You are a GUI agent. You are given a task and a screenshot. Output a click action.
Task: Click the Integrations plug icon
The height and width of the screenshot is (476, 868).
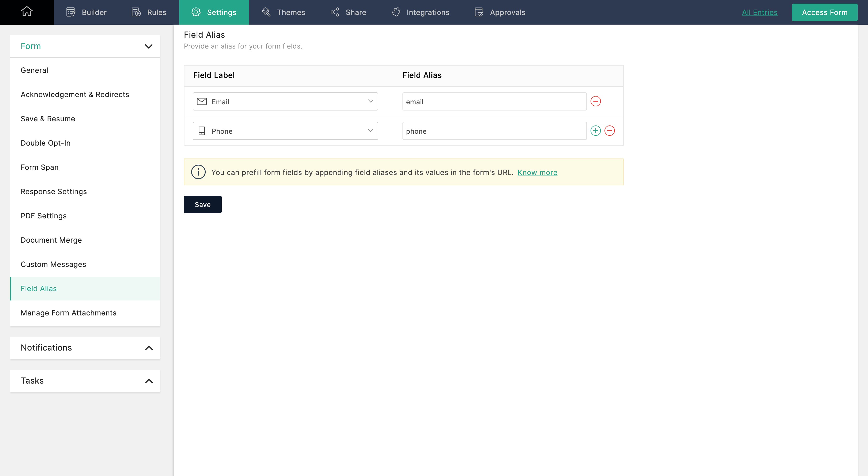coord(396,12)
